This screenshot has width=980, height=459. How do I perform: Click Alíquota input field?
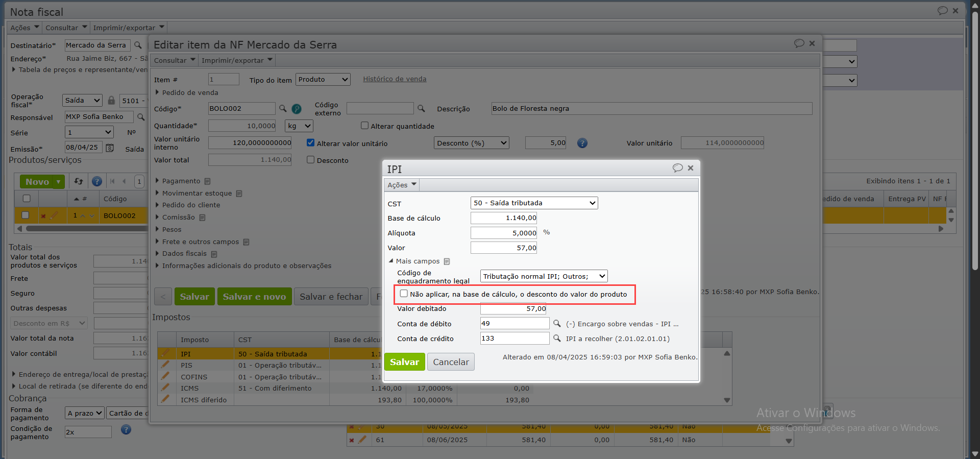point(504,233)
